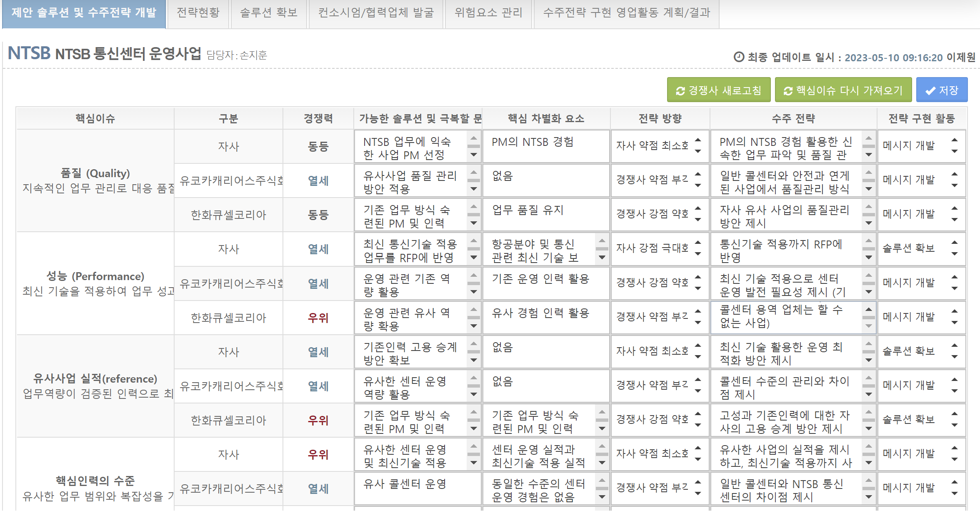Click the 담당자:손지훈 label
Image resolution: width=980 pixels, height=511 pixels.
[237, 55]
